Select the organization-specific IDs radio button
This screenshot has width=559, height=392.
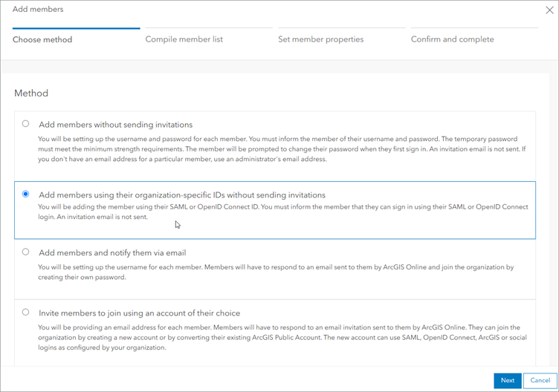(x=25, y=195)
